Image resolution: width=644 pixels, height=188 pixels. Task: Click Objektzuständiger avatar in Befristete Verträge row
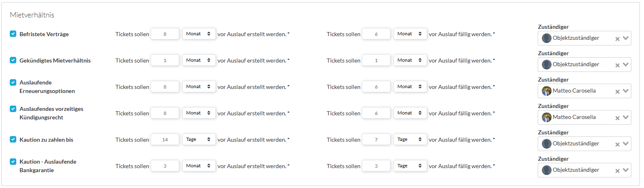point(546,38)
